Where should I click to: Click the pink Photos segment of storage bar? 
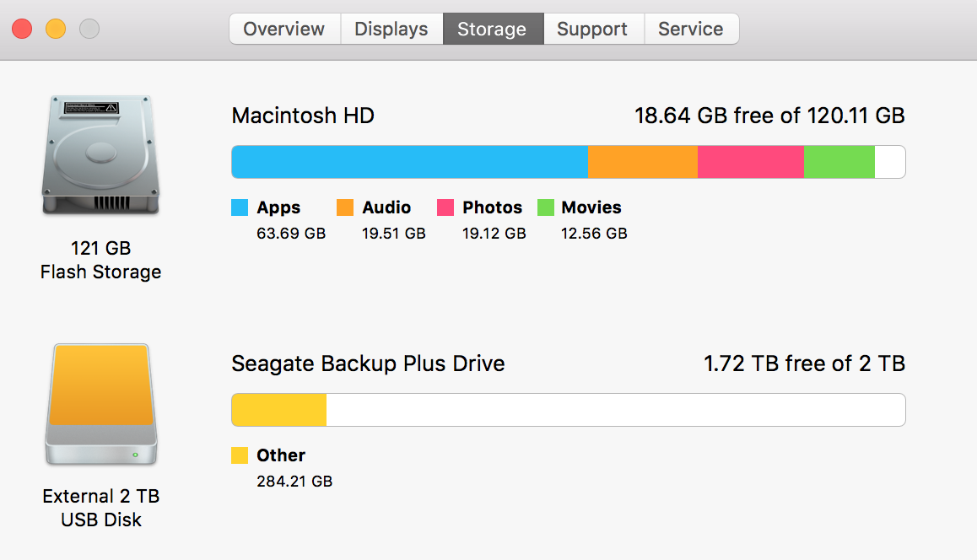751,162
